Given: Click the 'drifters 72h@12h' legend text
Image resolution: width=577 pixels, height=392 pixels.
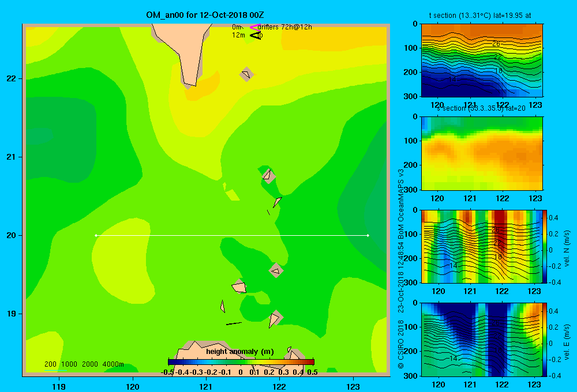Looking at the screenshot, I should pyautogui.click(x=285, y=27).
